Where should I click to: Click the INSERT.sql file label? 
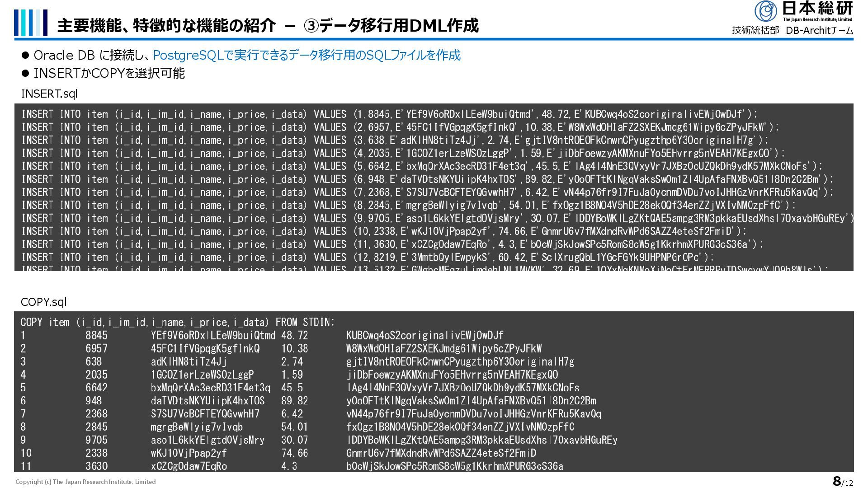[49, 94]
